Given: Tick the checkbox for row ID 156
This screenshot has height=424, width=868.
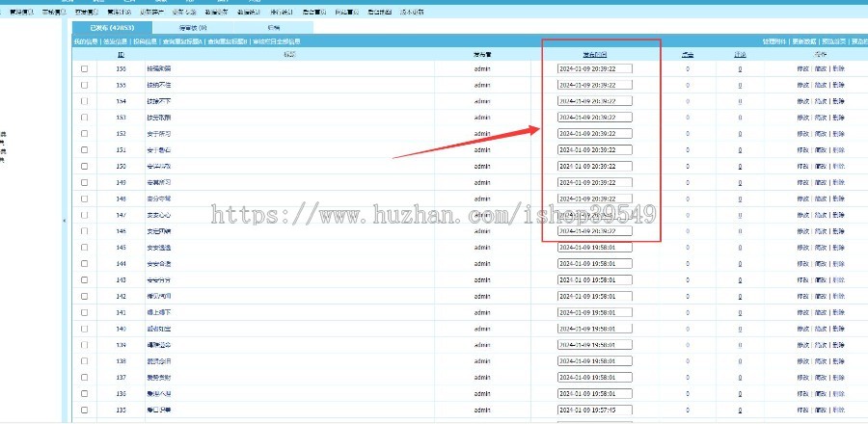Looking at the screenshot, I should (84, 69).
